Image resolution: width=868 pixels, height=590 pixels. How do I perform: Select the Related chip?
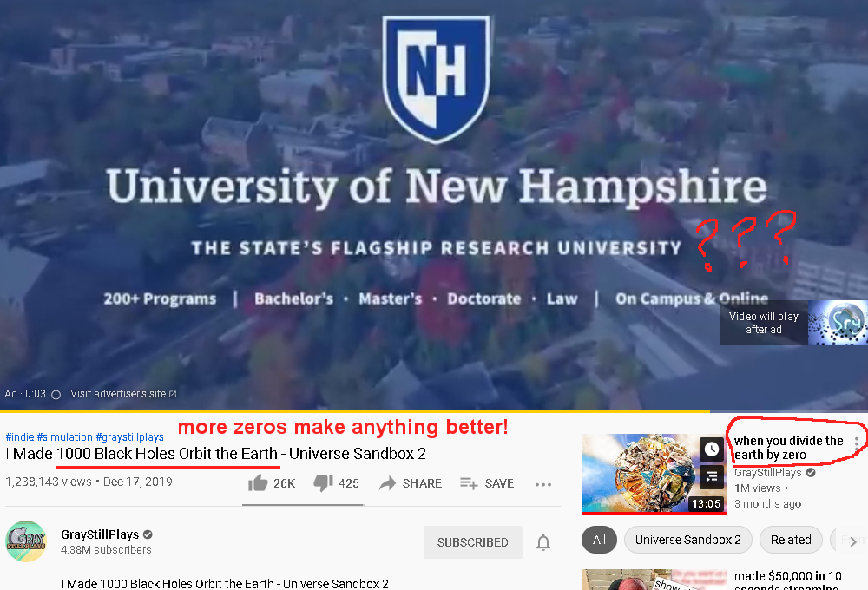(791, 540)
